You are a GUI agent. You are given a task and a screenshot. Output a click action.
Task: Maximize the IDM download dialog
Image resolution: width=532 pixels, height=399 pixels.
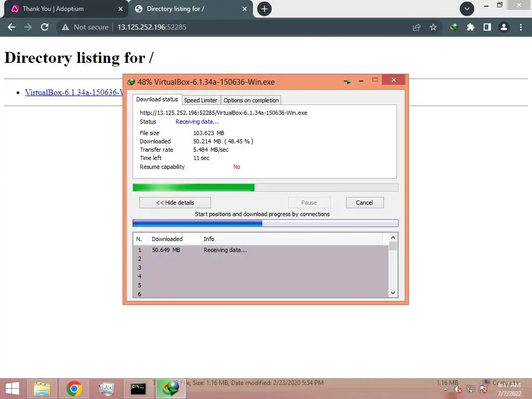click(375, 79)
